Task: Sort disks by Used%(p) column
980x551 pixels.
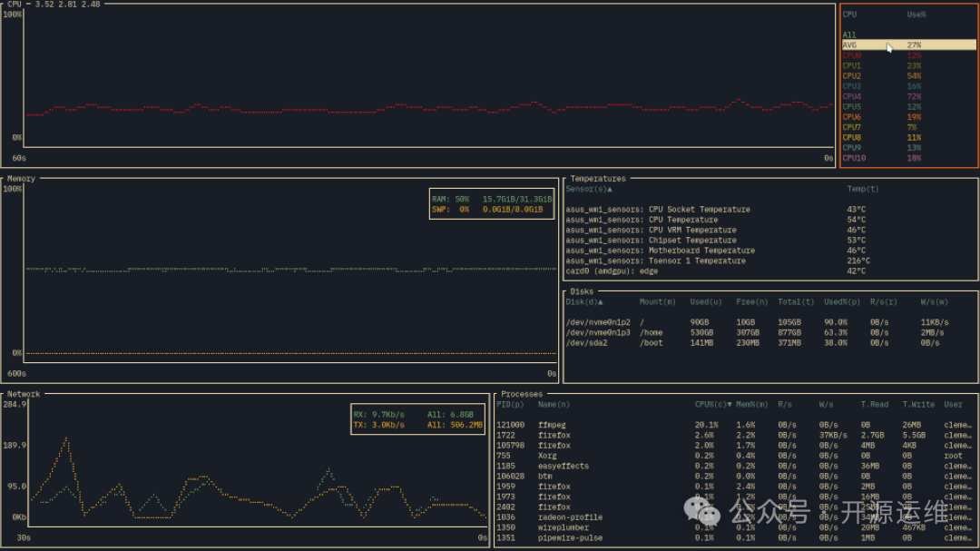Action: [841, 301]
